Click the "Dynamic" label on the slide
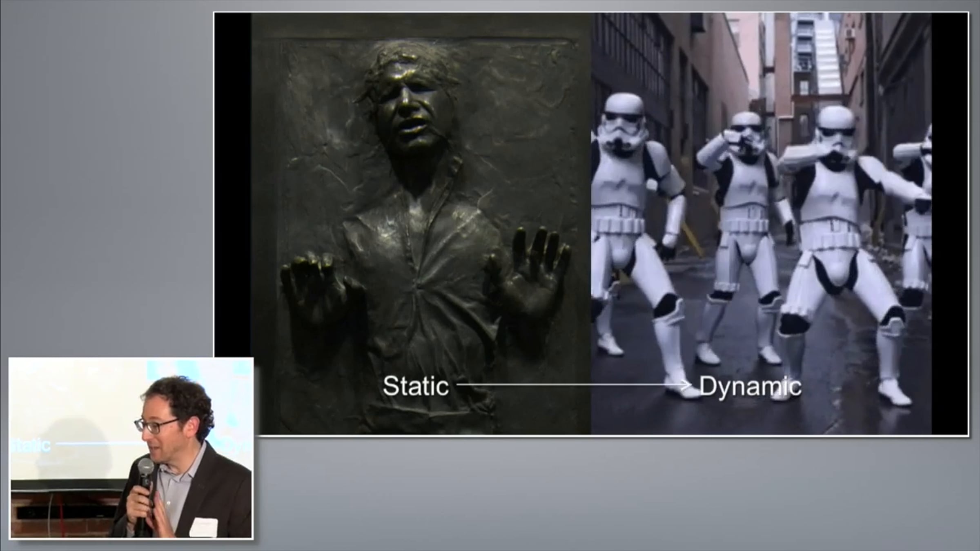 coord(750,386)
